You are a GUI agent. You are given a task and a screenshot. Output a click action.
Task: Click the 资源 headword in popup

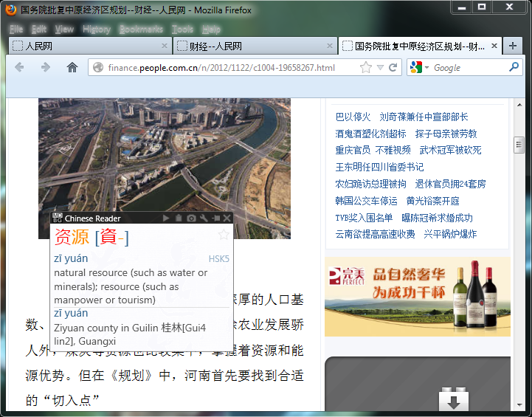point(72,236)
